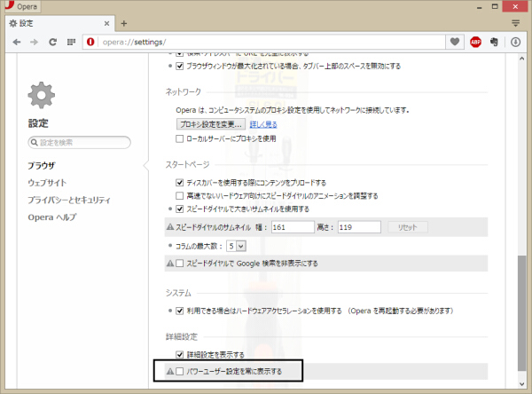The width and height of the screenshot is (532, 394).
Task: Open 詳しく見る link
Action: click(x=263, y=124)
